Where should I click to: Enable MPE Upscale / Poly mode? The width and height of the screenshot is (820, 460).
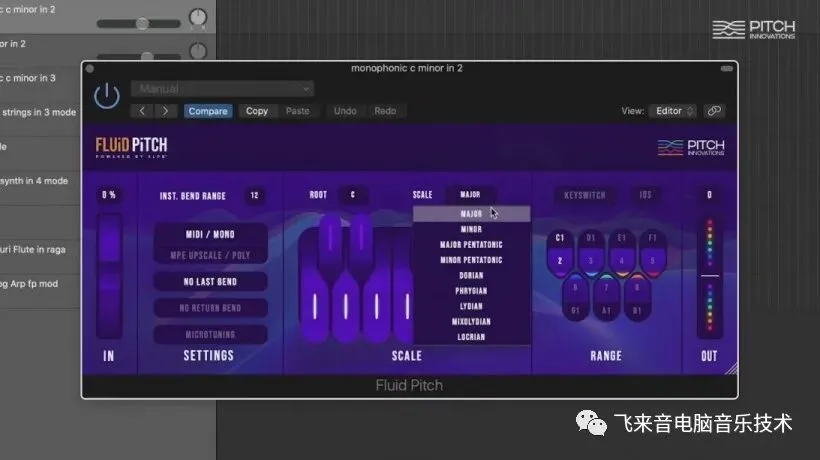210,255
